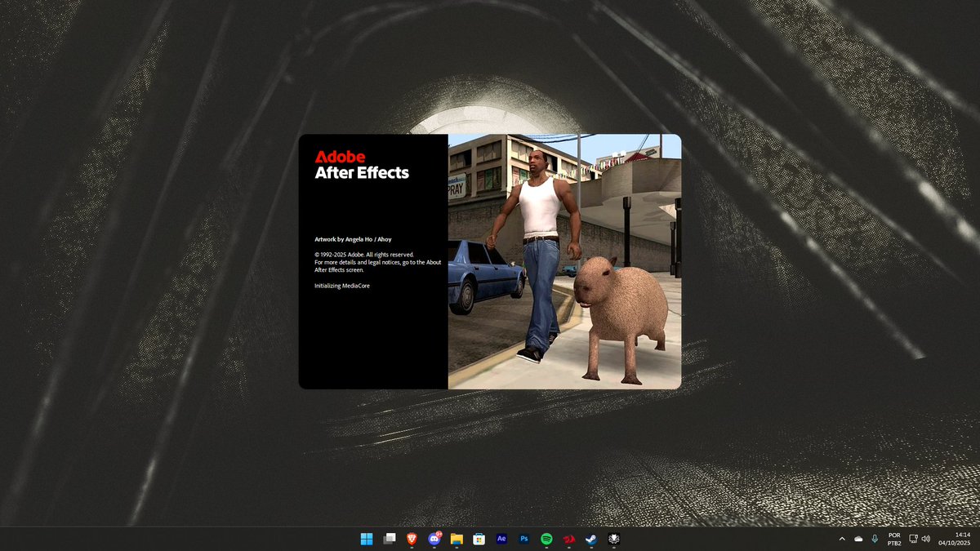The width and height of the screenshot is (980, 551).
Task: Open Steam from the taskbar
Action: coord(591,539)
